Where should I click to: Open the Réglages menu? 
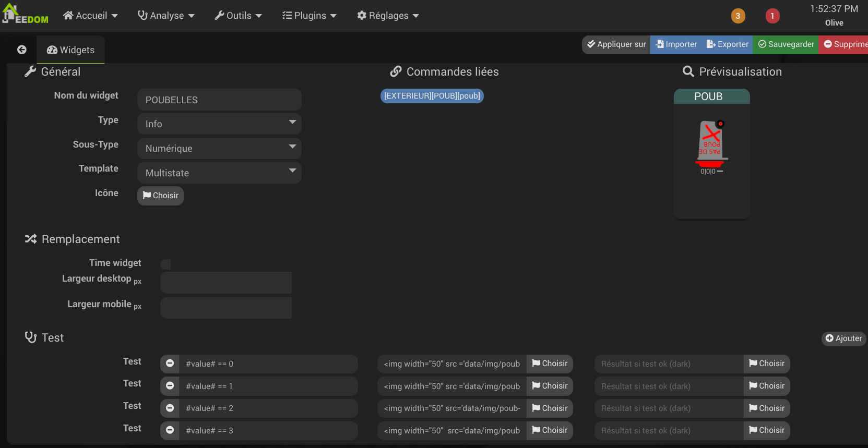(388, 16)
